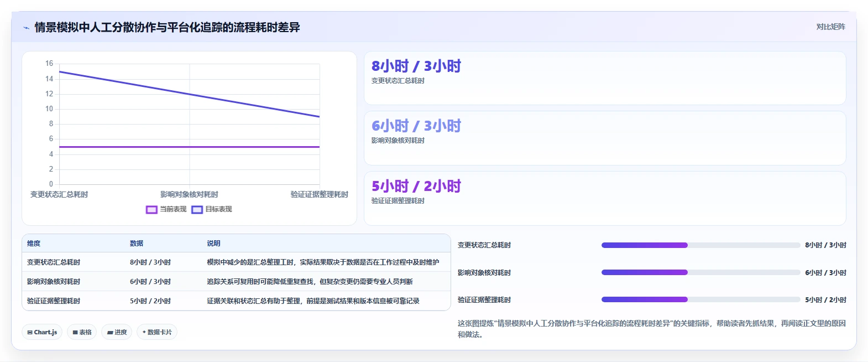
Task: Click the note starting 模拟中减少的是汇总整理工时
Action: pos(323,262)
